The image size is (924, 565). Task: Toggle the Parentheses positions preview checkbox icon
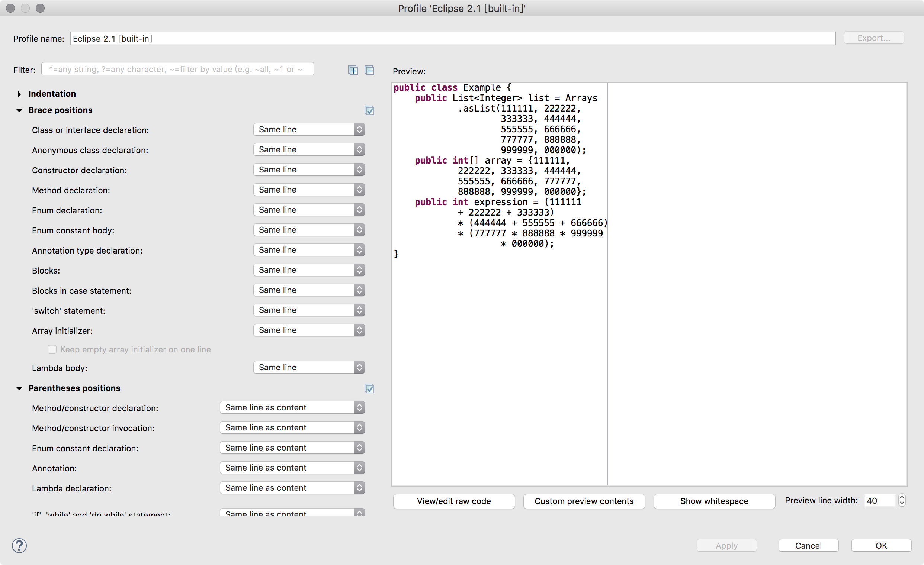tap(369, 388)
